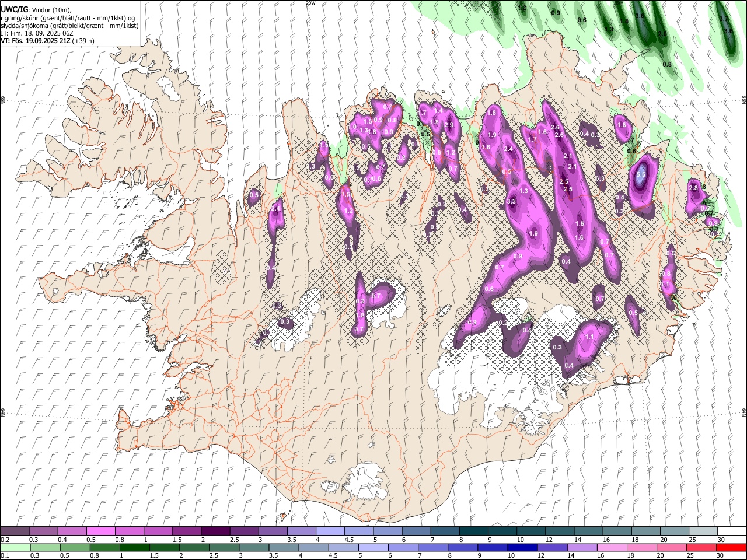
Task: Click the lavender snow swatch starting at 4
Action: pos(330,531)
